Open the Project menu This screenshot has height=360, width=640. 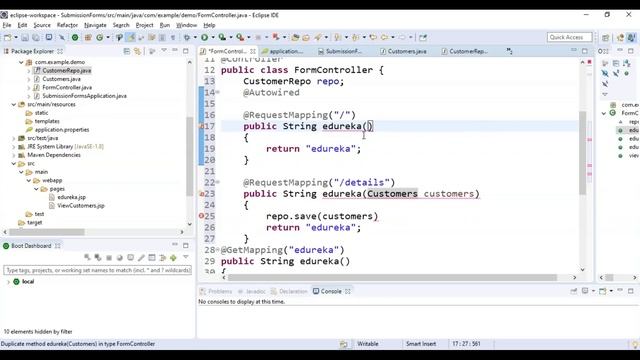[x=144, y=25]
